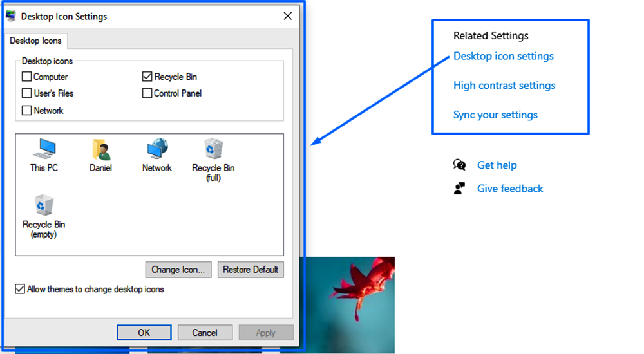Click the Get help chat bubble icon
The width and height of the screenshot is (644, 354).
(x=459, y=165)
